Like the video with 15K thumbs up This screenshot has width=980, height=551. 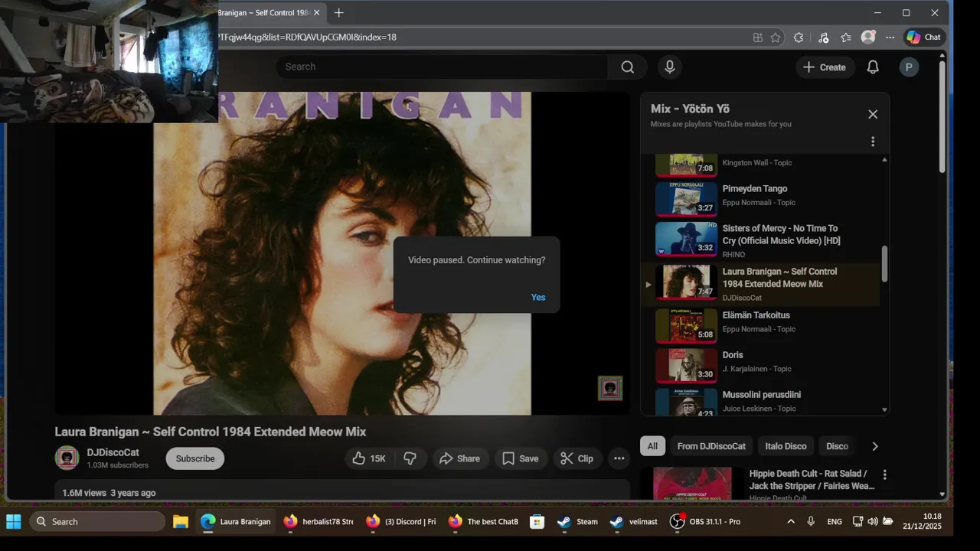(369, 458)
